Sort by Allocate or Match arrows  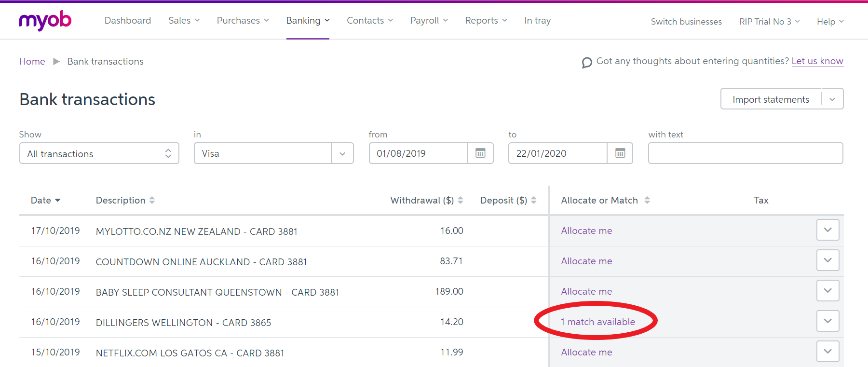click(x=647, y=200)
